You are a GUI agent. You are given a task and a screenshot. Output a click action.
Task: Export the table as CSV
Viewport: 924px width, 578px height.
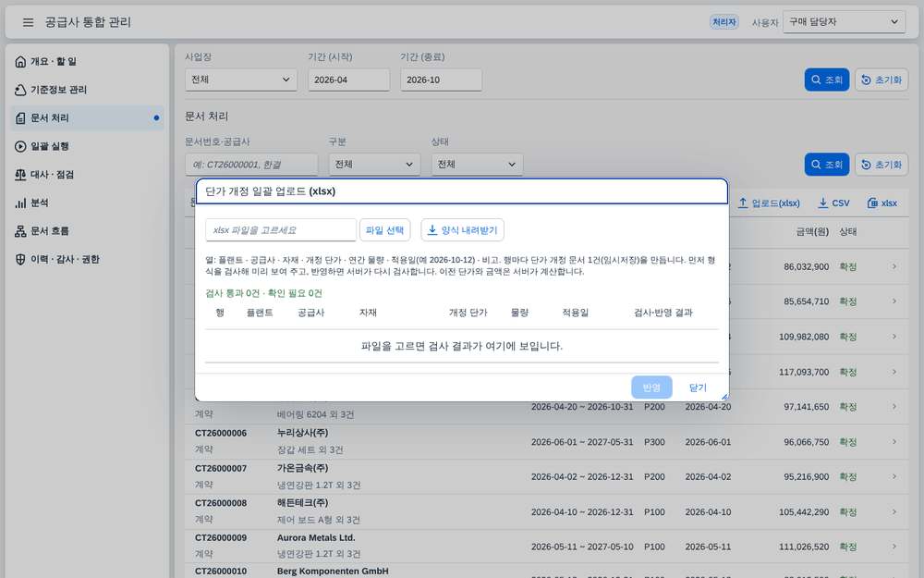point(833,203)
